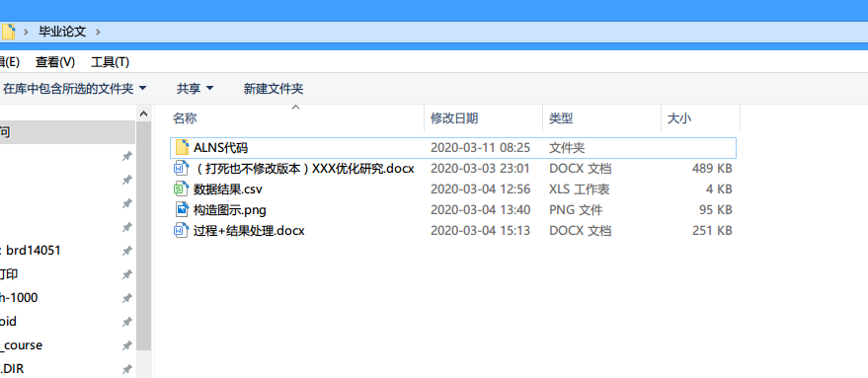
Task: Click the .DIR item in the sidebar
Action: click(x=12, y=368)
